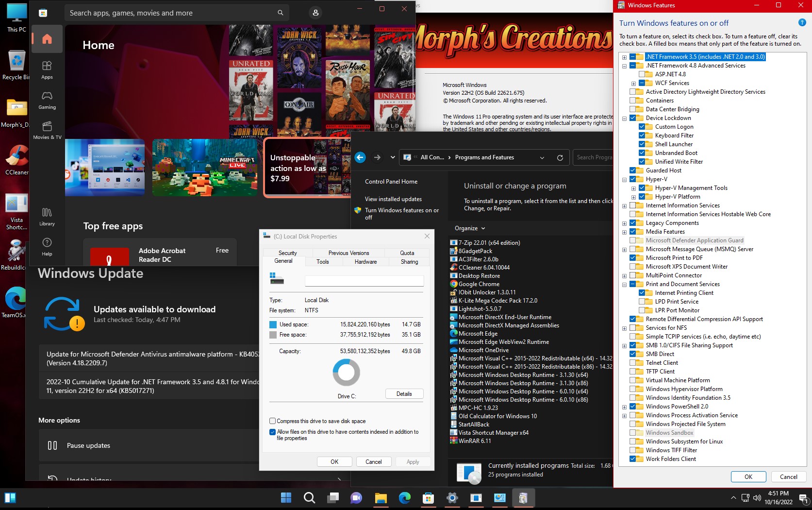Switch to the Security tab
Image resolution: width=812 pixels, height=510 pixels.
[x=287, y=253]
